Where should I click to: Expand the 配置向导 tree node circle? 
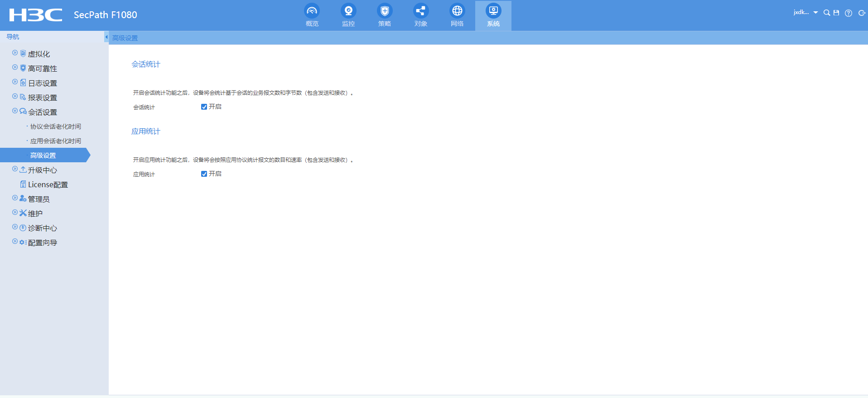15,242
